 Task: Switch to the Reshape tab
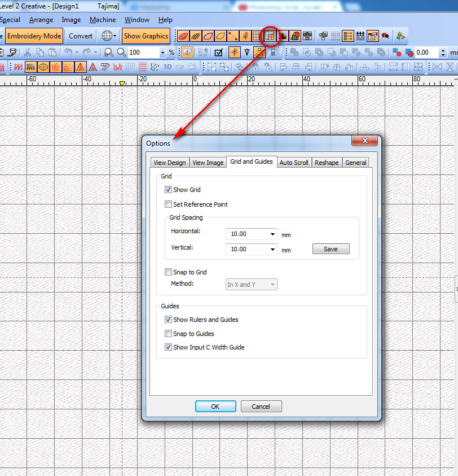coord(327,163)
